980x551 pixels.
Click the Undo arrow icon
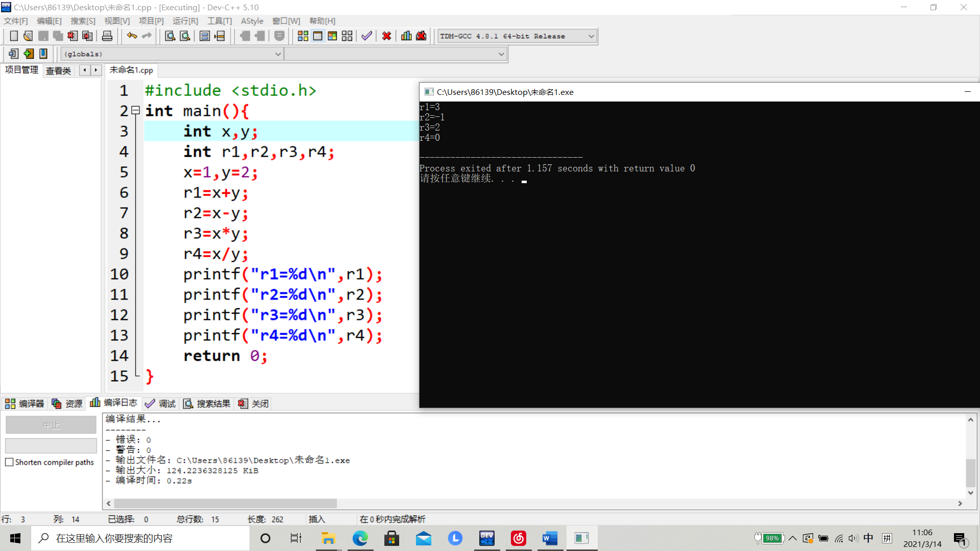point(132,36)
